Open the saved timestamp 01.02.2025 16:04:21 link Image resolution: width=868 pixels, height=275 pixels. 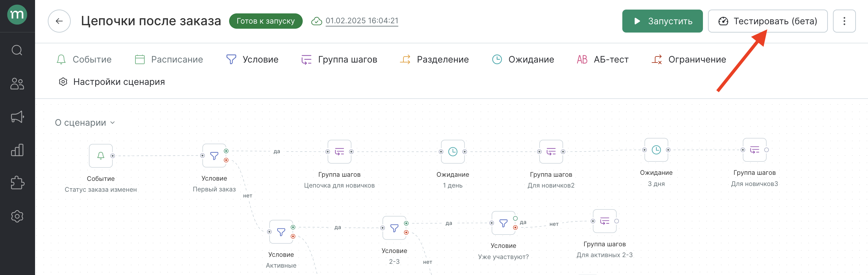click(x=362, y=21)
